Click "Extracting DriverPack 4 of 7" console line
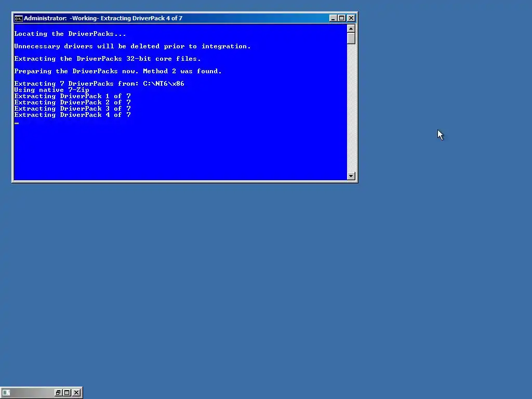Image resolution: width=532 pixels, height=399 pixels. pos(73,115)
